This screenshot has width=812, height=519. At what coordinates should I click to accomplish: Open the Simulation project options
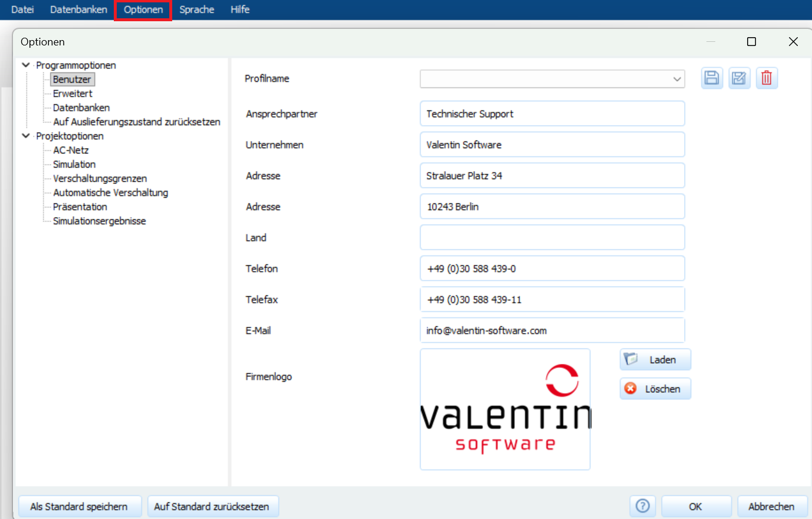[x=74, y=165]
